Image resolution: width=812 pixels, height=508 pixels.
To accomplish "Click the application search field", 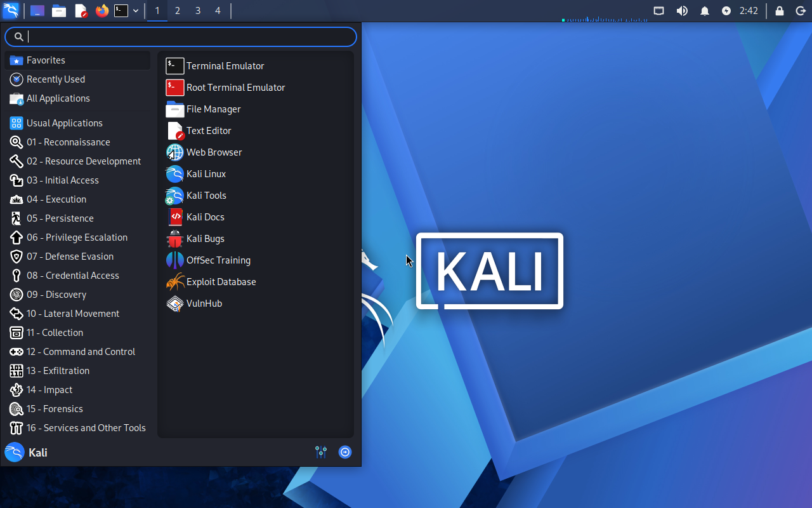I will click(181, 37).
